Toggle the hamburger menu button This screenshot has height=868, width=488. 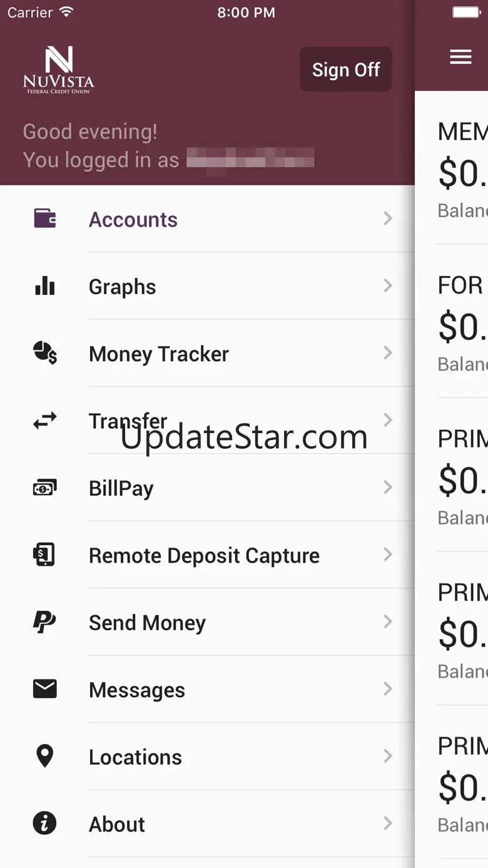click(460, 58)
